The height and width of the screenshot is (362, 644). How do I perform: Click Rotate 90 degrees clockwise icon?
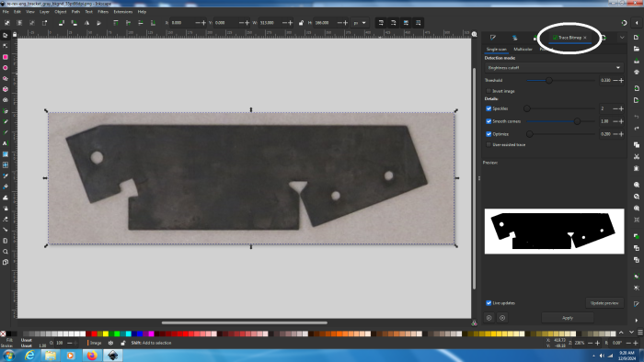pos(74,23)
